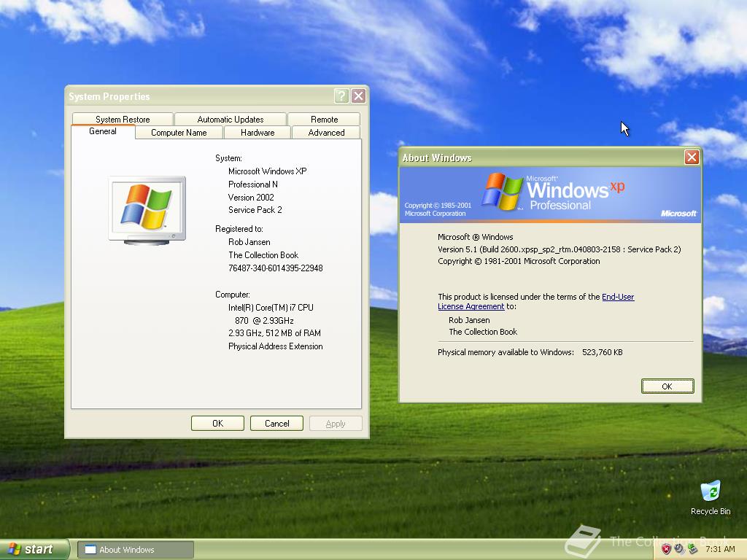The width and height of the screenshot is (747, 560).
Task: Switch to the Automatic Updates tab
Action: 230,119
